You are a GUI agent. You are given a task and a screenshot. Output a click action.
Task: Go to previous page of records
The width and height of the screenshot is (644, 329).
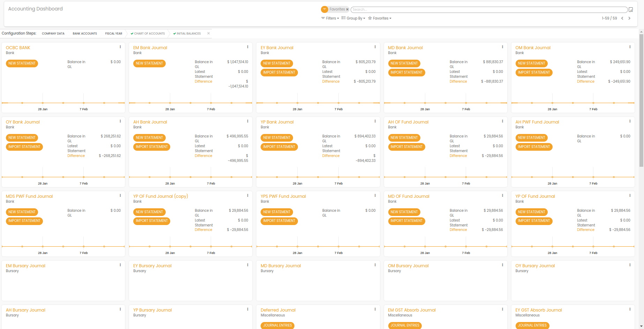pyautogui.click(x=622, y=18)
